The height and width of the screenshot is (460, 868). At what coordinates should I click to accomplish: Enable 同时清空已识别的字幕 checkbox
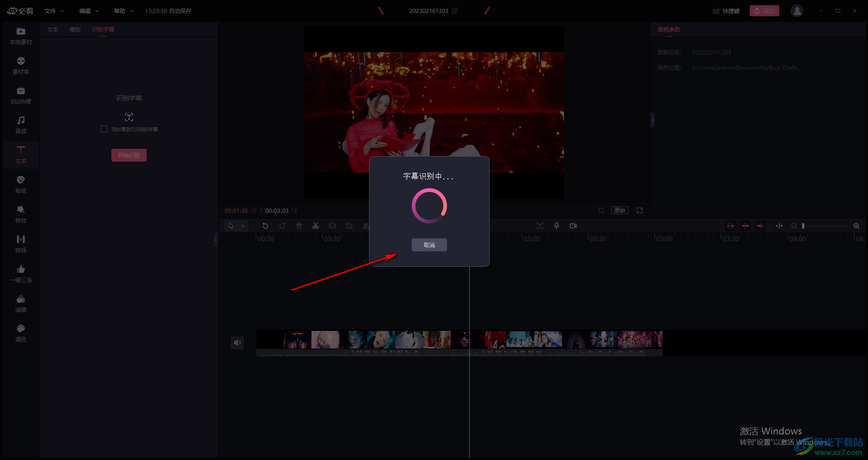(104, 129)
